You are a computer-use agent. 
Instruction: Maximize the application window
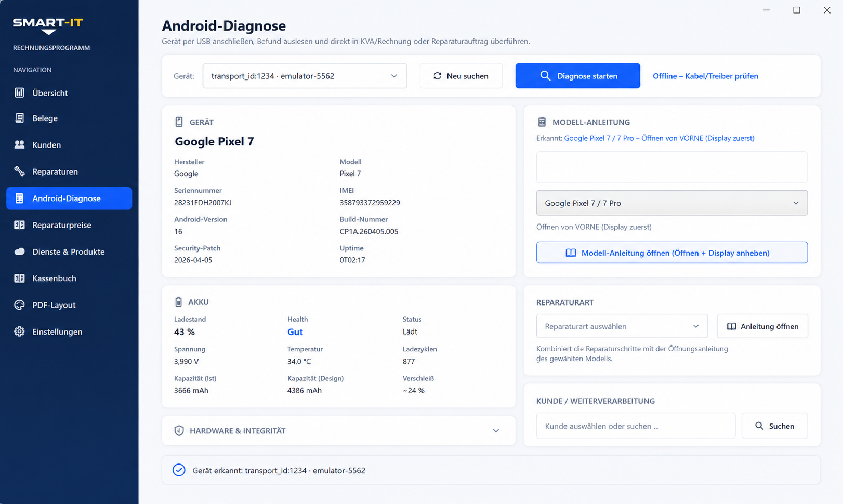pyautogui.click(x=796, y=10)
